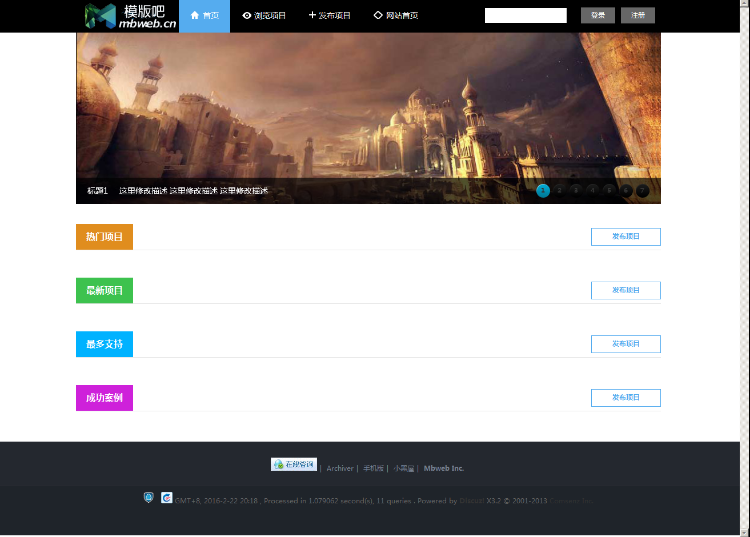Select slide indicator 2 on the banner
The width and height of the screenshot is (750, 537).
560,191
